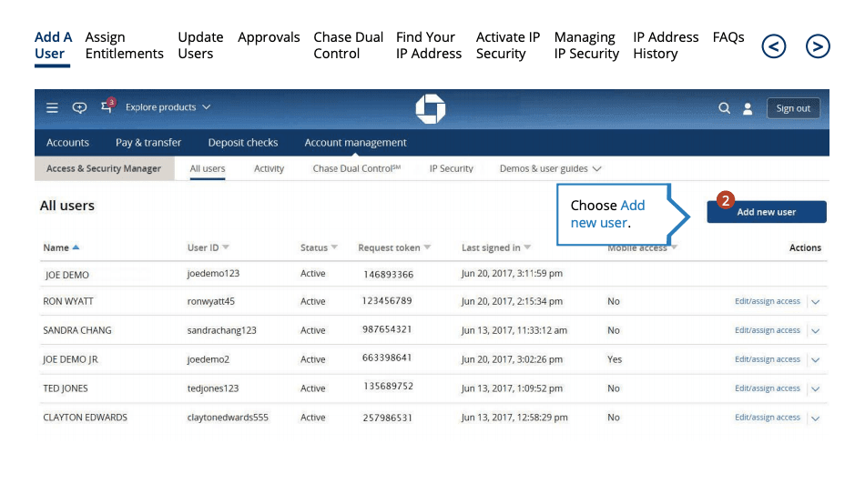Click Edit/assign access for Clayton Edwards
Viewport: 865px width, 504px height.
(x=767, y=418)
